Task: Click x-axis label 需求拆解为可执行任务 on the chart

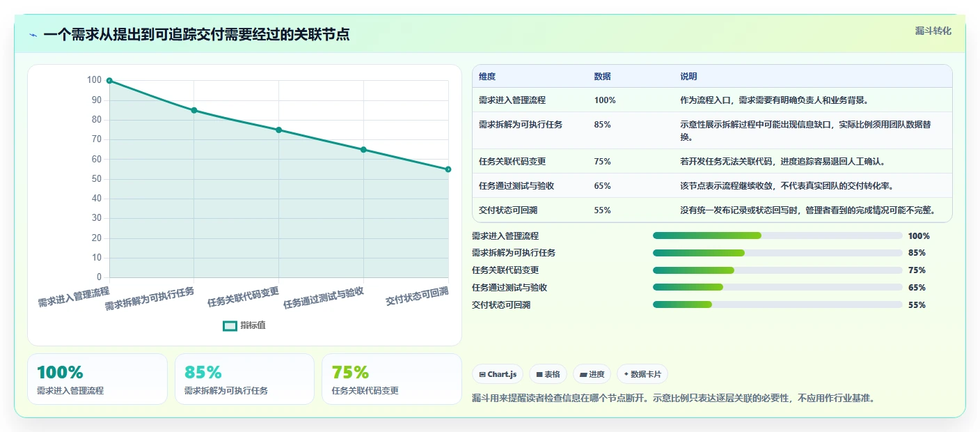Action: (x=150, y=298)
